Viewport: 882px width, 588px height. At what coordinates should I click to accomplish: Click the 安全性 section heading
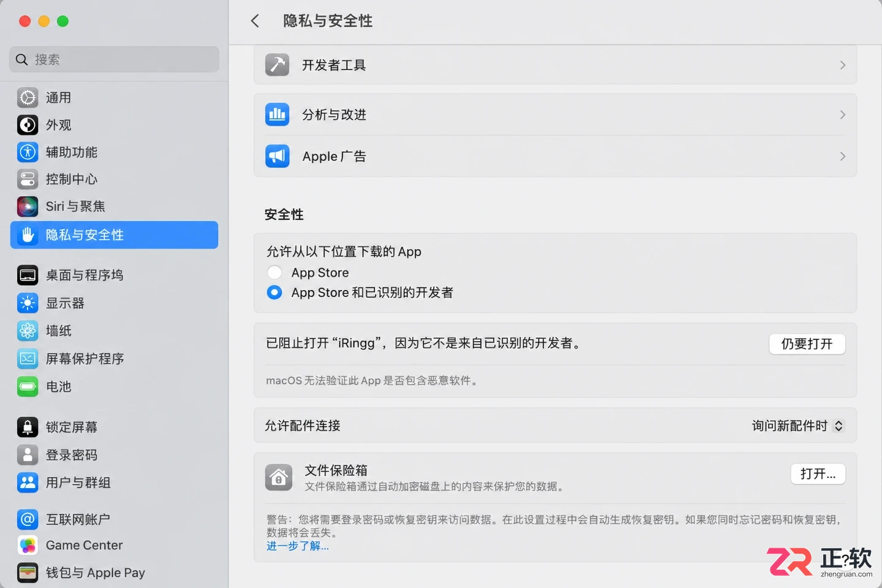[x=284, y=214]
